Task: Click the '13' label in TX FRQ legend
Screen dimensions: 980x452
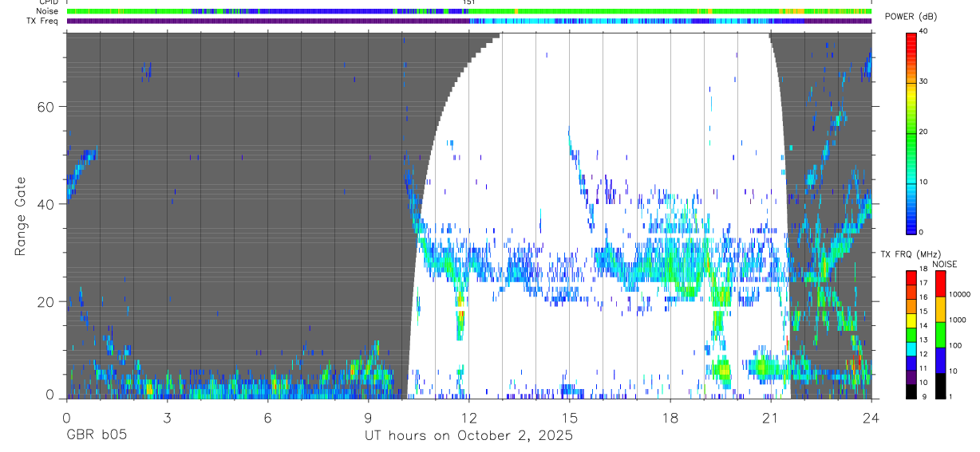Action: pos(923,340)
